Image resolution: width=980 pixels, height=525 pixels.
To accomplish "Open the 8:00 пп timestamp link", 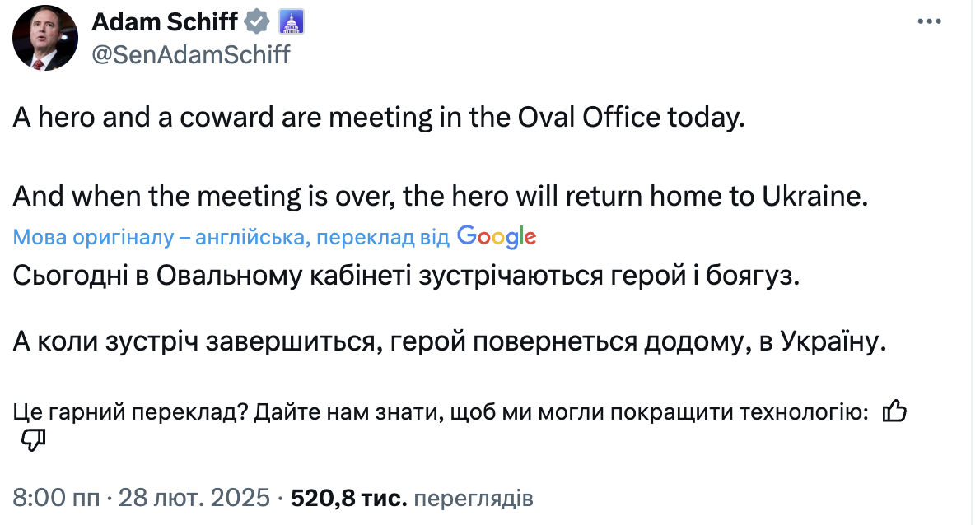I will point(56,498).
